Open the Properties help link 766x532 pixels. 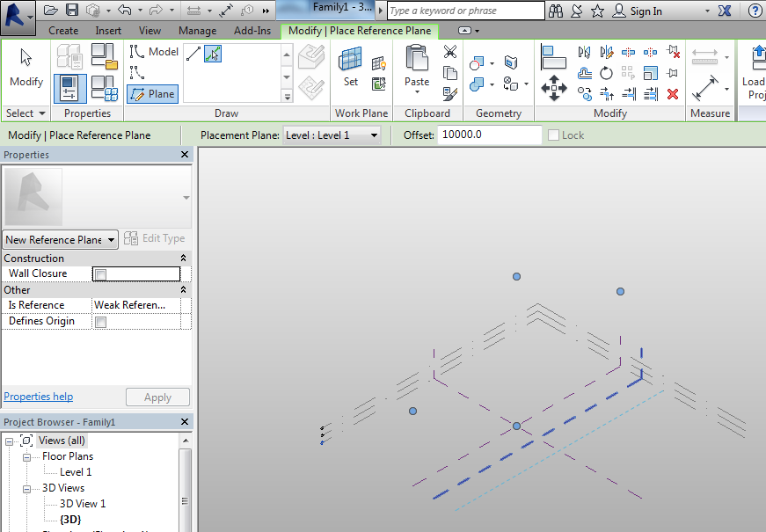pos(39,397)
